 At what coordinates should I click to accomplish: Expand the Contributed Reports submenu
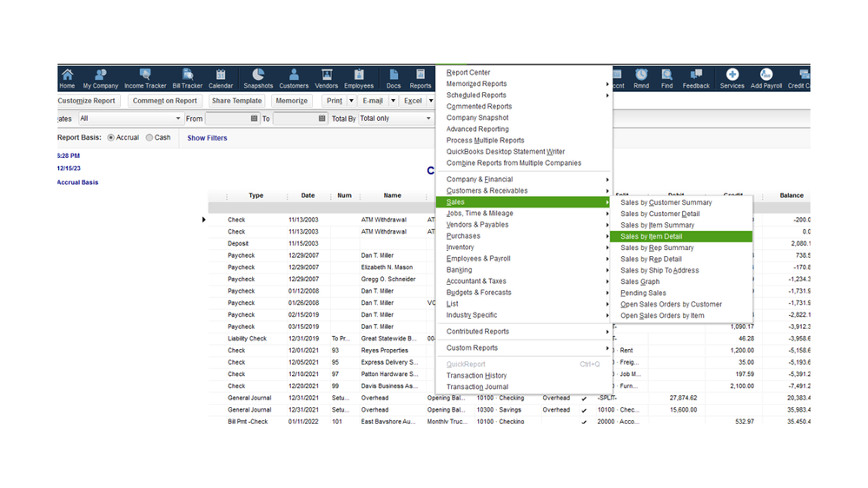point(523,332)
